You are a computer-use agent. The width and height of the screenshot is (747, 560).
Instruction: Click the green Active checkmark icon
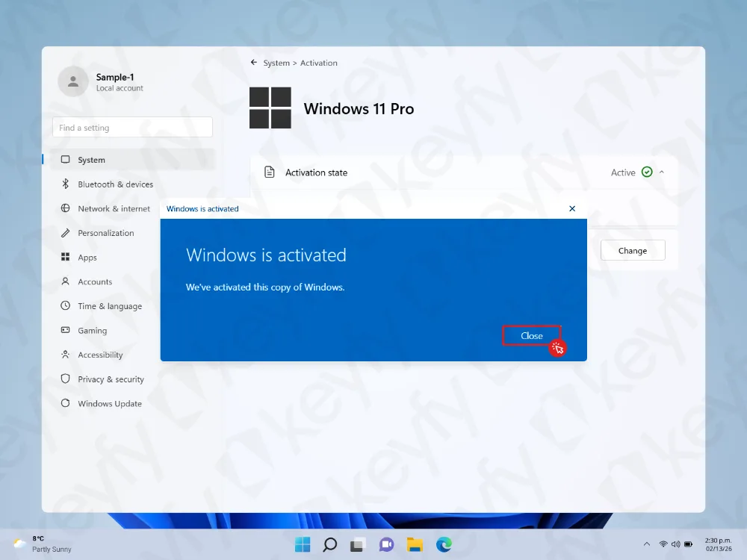(646, 172)
